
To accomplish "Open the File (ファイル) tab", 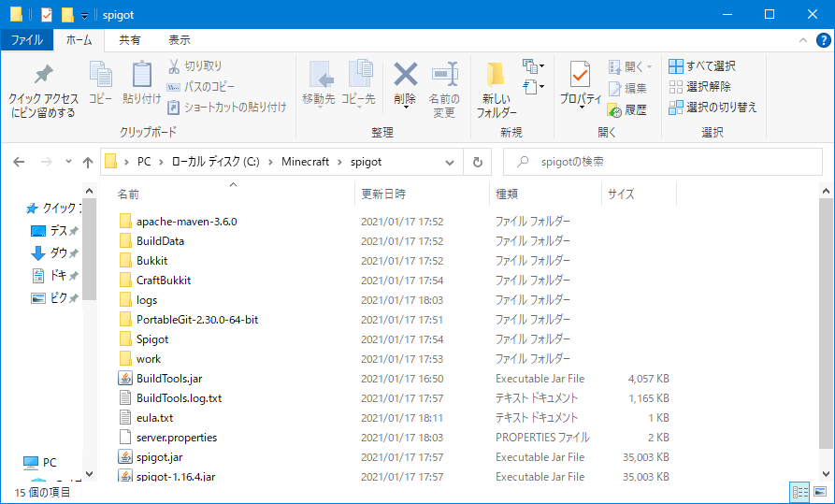I will [x=26, y=40].
